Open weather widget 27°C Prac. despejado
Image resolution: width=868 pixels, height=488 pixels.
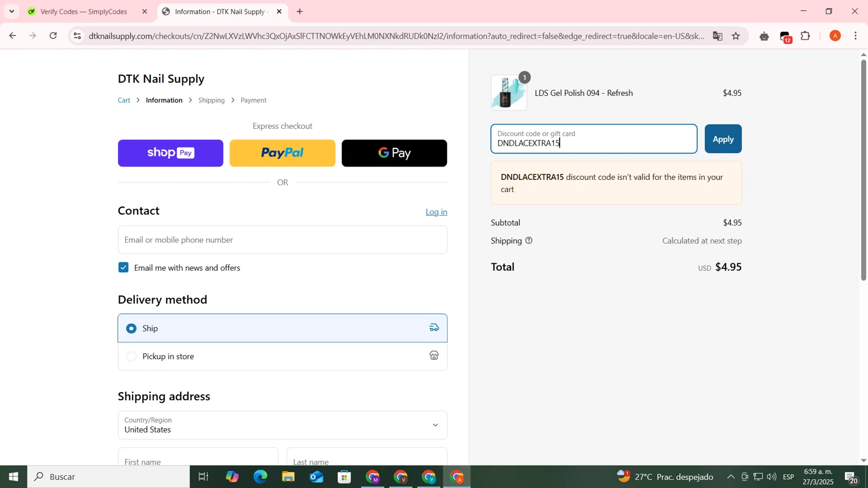[x=665, y=477]
